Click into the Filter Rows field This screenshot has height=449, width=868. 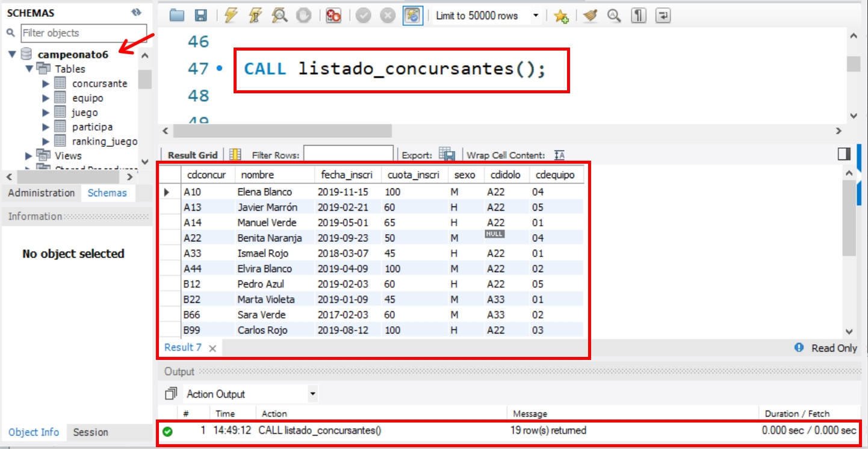coord(349,155)
